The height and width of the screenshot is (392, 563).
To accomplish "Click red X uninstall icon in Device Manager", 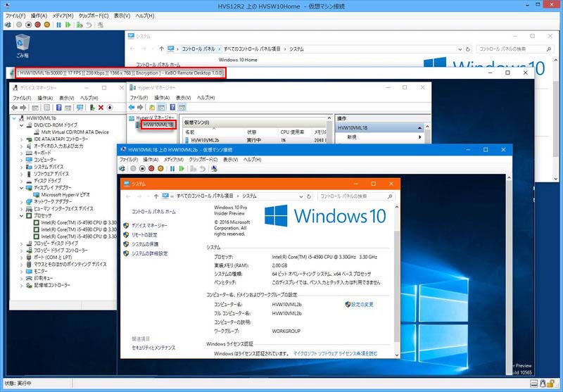I will [x=101, y=108].
